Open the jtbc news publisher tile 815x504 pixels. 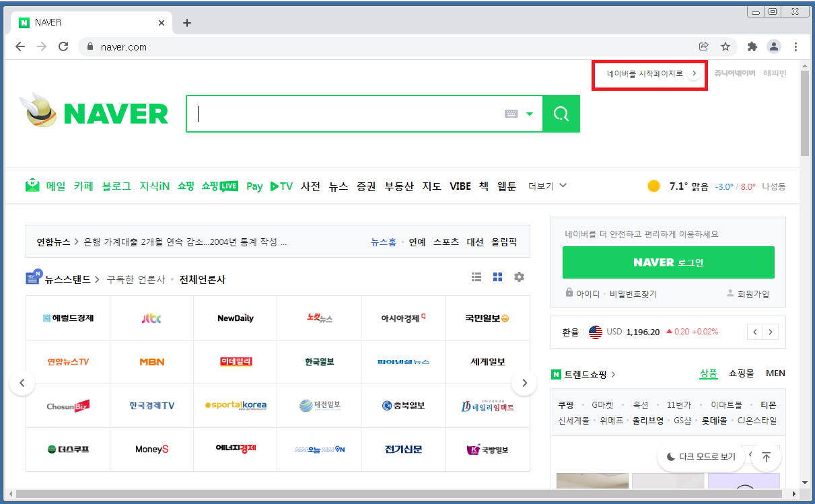pos(151,318)
